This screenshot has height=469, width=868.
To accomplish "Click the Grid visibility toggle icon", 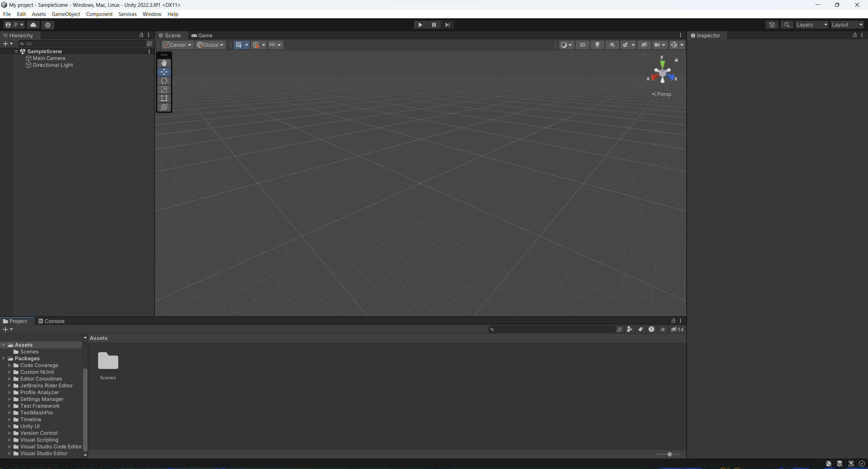I will (239, 44).
